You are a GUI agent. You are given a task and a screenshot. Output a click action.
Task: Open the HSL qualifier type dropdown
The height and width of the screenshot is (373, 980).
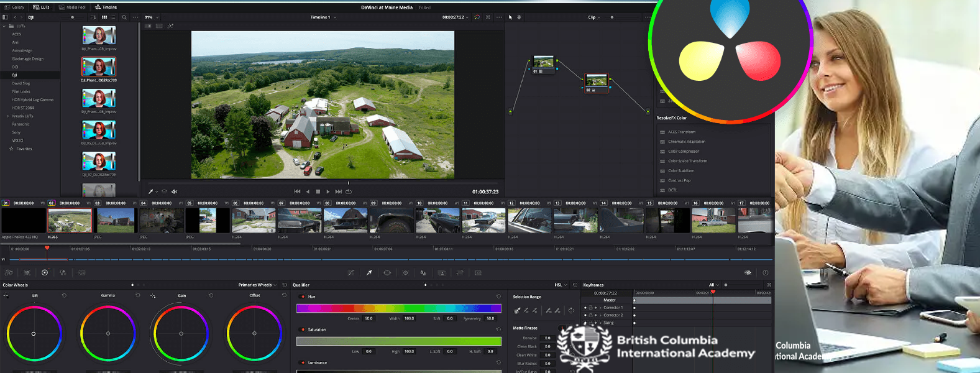click(x=560, y=285)
